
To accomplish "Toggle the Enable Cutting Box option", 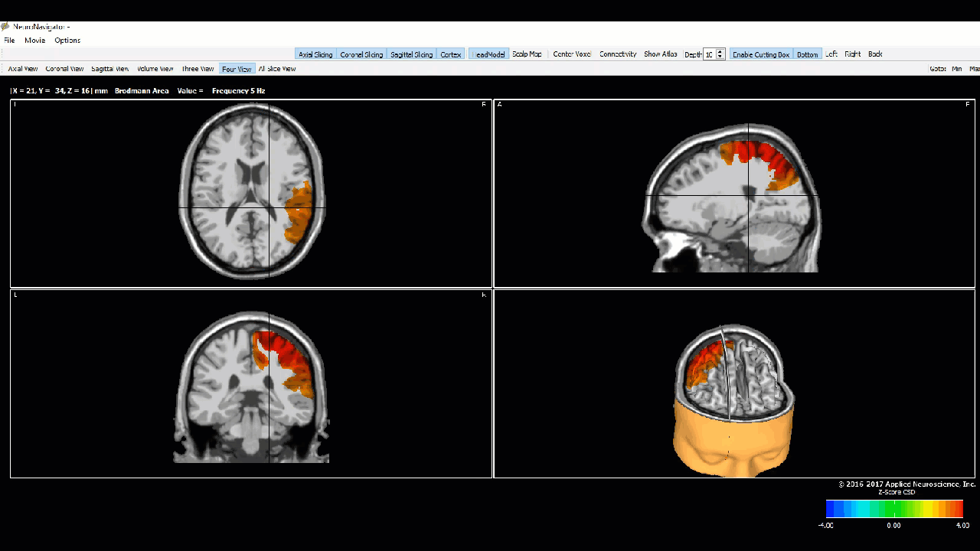I will pyautogui.click(x=760, y=54).
